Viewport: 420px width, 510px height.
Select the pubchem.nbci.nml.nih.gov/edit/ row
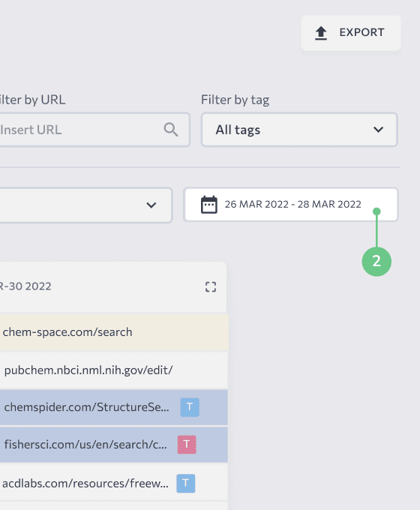pyautogui.click(x=114, y=370)
